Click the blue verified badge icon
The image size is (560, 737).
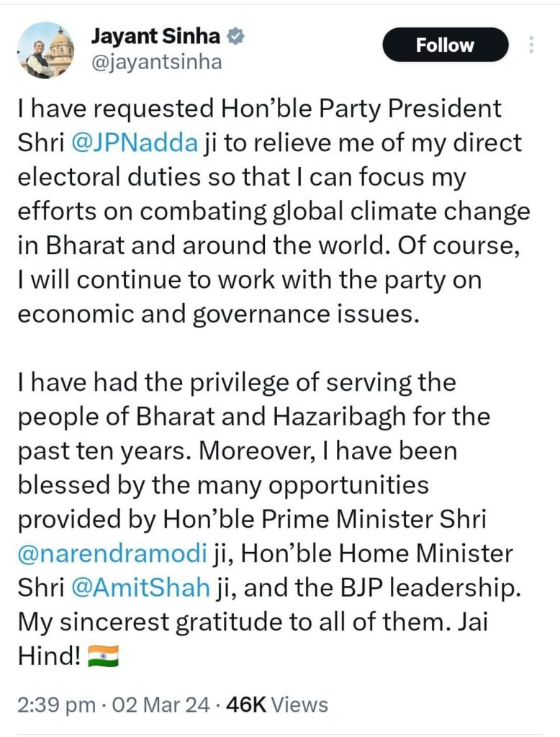[235, 35]
